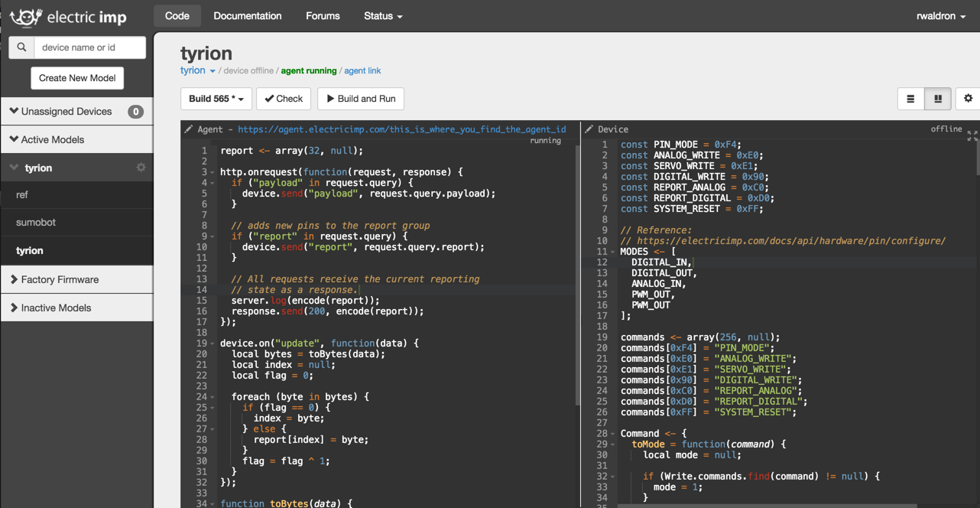Open the Build 565 dropdown
The height and width of the screenshot is (508, 980).
[216, 99]
